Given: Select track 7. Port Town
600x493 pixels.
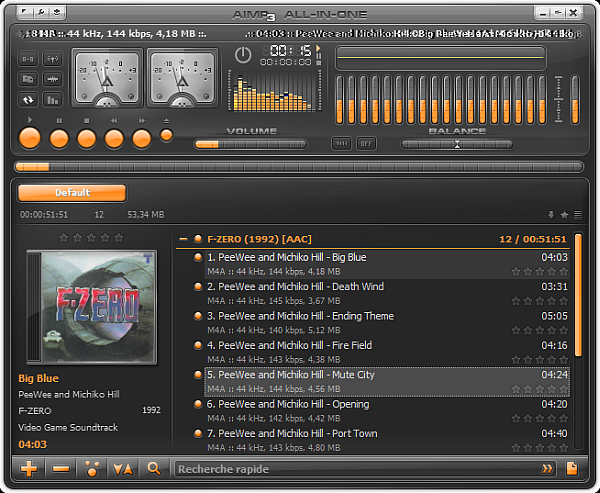Looking at the screenshot, I should 387,440.
